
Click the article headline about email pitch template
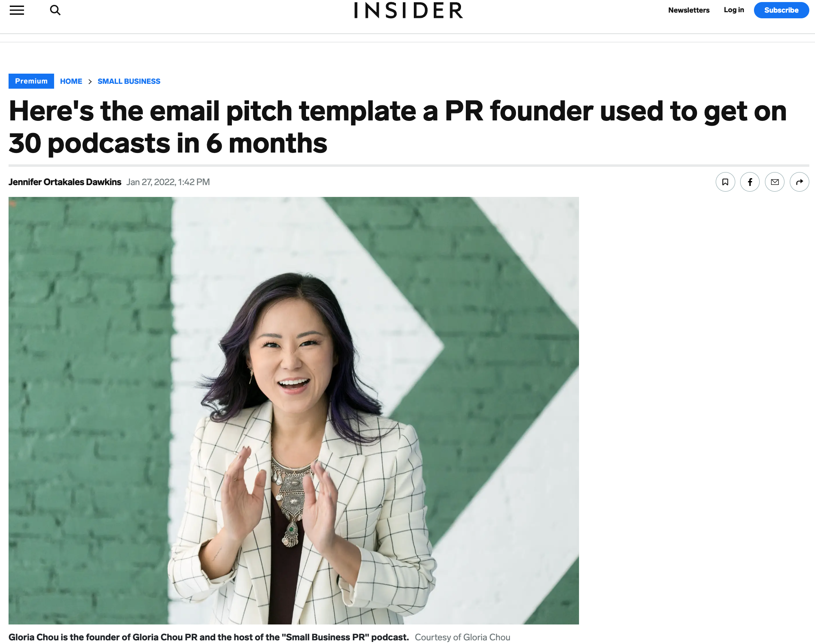[x=398, y=127]
